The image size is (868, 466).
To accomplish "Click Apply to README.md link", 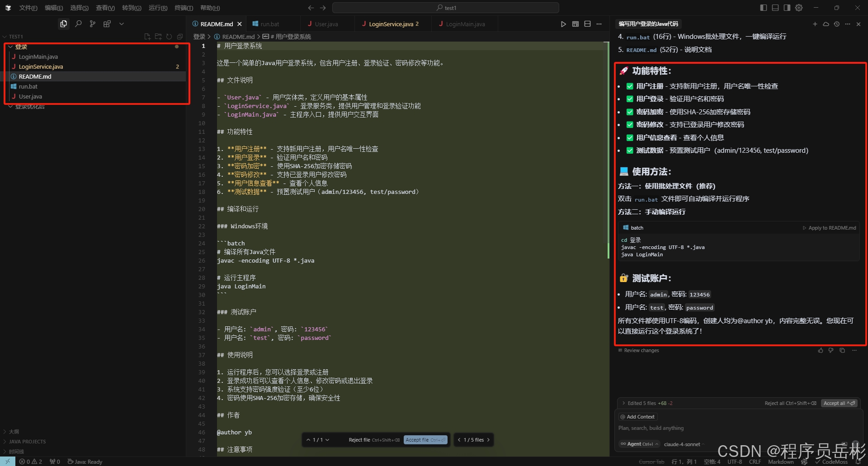I will (832, 228).
